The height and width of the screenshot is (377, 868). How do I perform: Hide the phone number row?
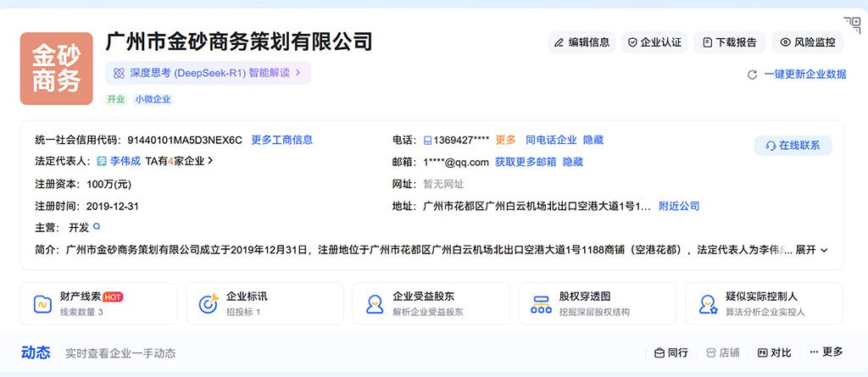tap(593, 140)
